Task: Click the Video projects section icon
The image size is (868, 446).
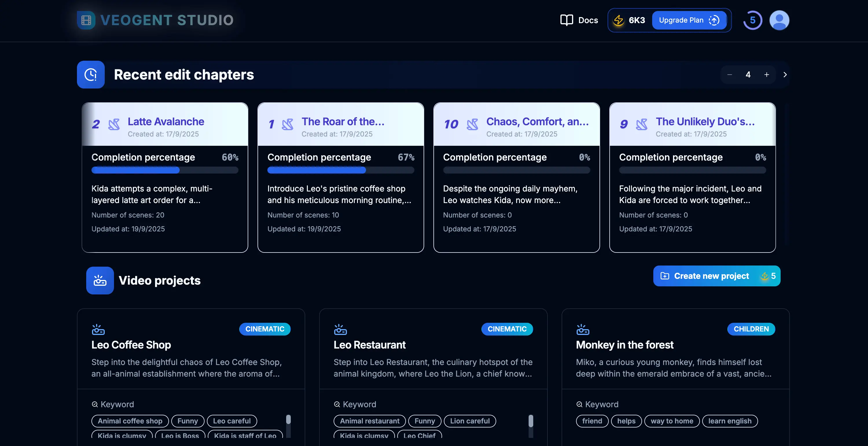Action: pos(100,281)
